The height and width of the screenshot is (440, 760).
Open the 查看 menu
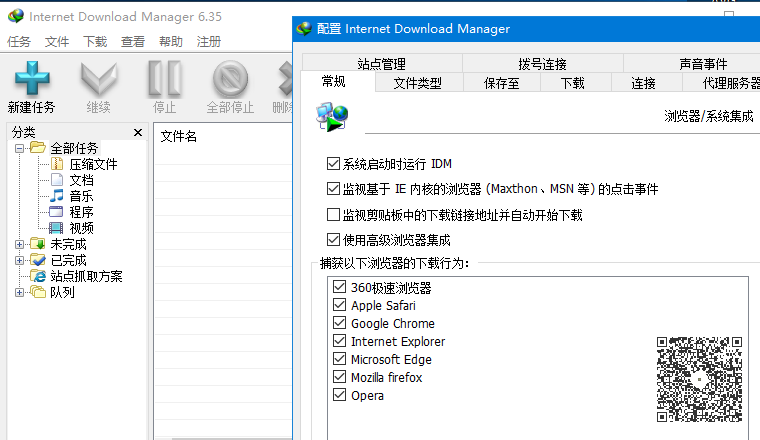pos(133,42)
